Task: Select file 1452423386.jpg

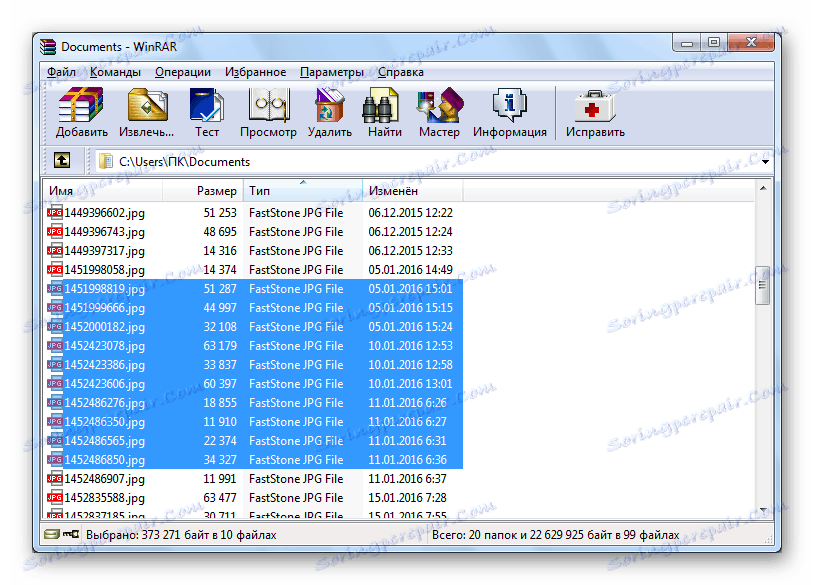Action: (x=104, y=364)
